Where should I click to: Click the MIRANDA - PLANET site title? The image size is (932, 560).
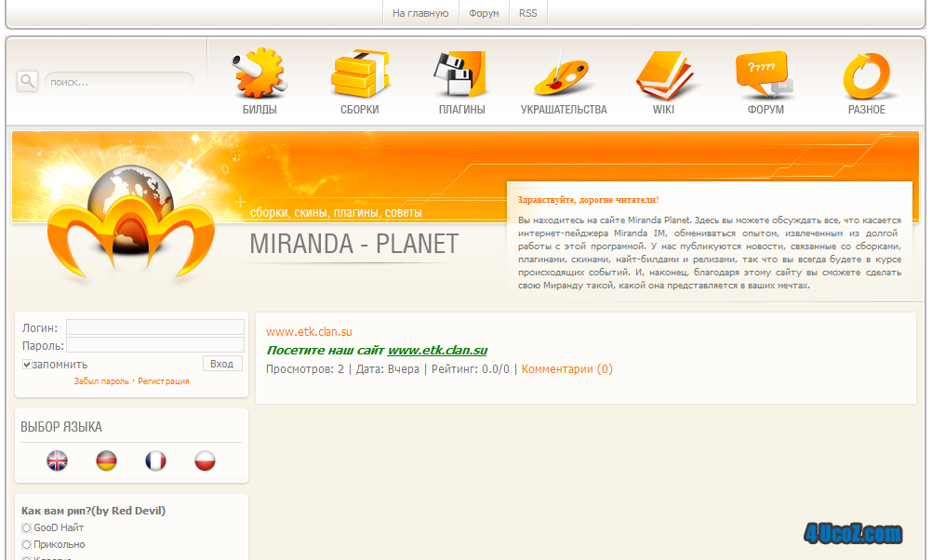(x=354, y=244)
